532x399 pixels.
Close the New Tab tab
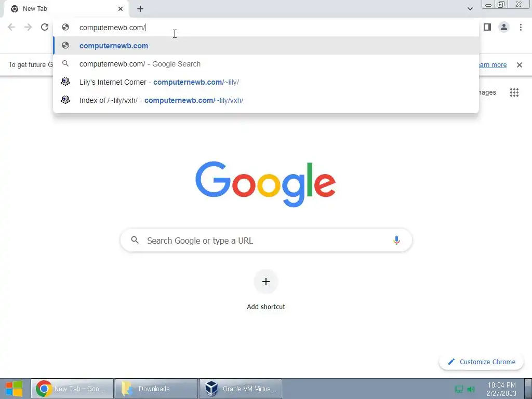[x=121, y=9]
